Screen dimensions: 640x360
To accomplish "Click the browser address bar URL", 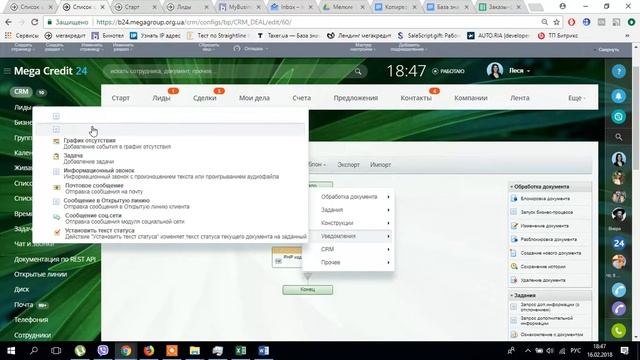I will (x=194, y=22).
